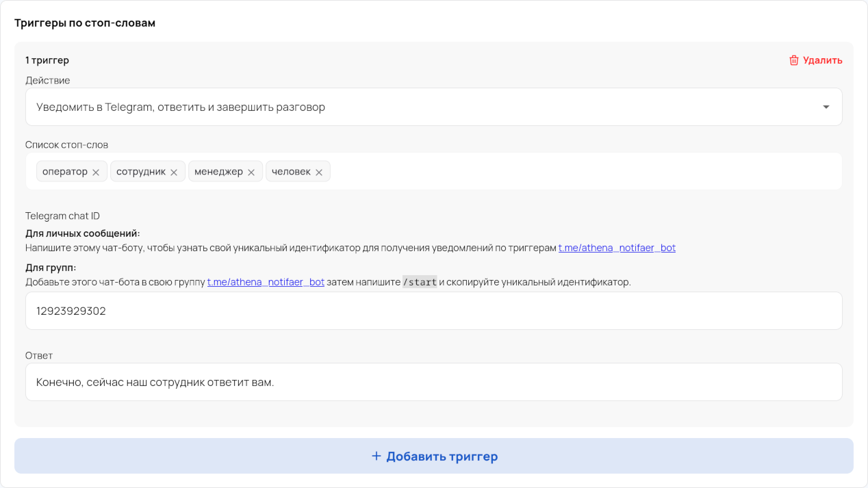Click the plus icon beside "Добавить триггер"
Image resolution: width=868 pixels, height=488 pixels.
[376, 456]
